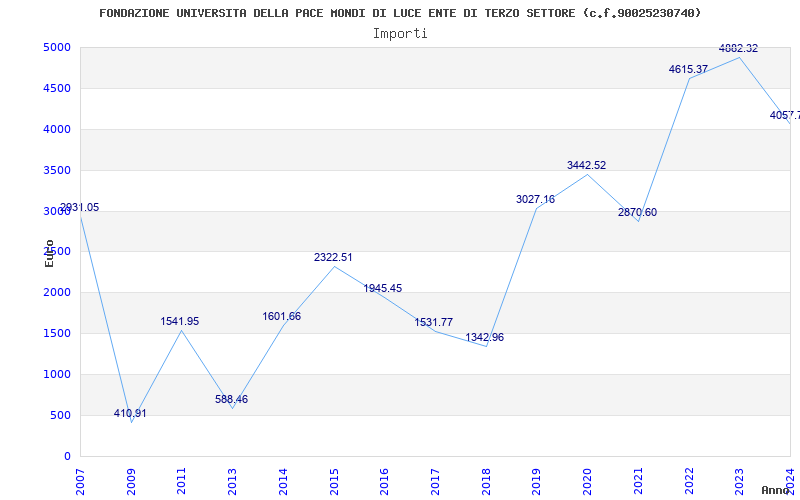This screenshot has width=800, height=500.
Task: Click the data label 3442.52
Action: pos(587,165)
